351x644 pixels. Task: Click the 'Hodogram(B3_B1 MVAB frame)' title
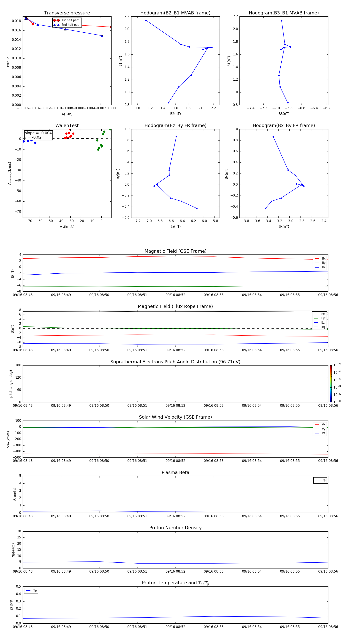coord(284,13)
